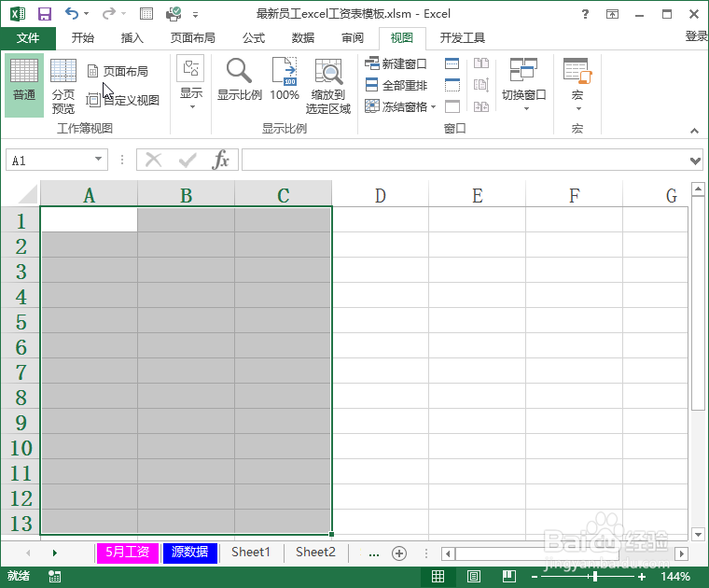Click the Ribbon Display Options icon

[612, 14]
